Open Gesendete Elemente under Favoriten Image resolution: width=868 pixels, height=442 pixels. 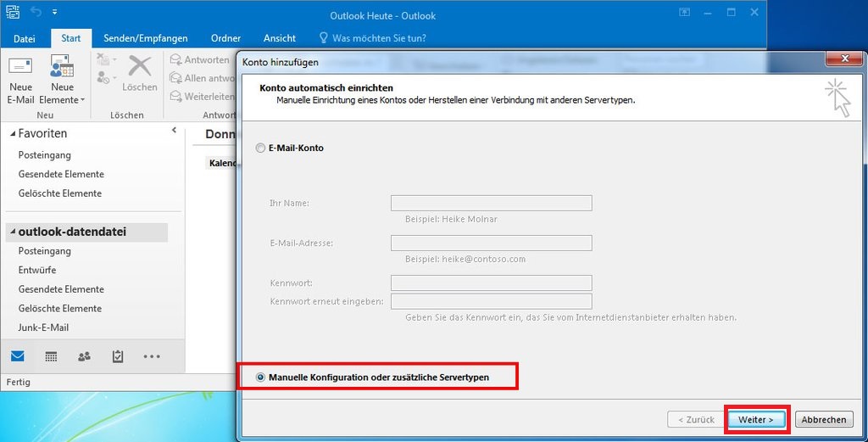61,174
